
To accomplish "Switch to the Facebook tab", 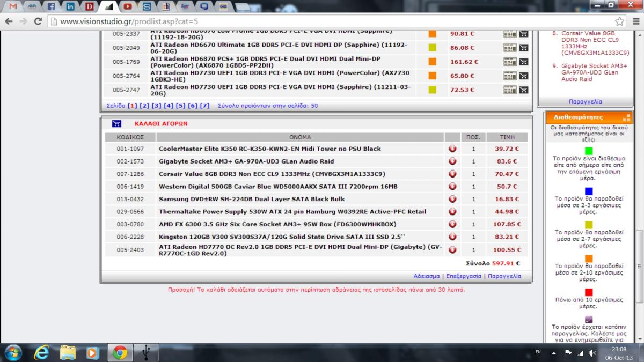I will [52, 6].
